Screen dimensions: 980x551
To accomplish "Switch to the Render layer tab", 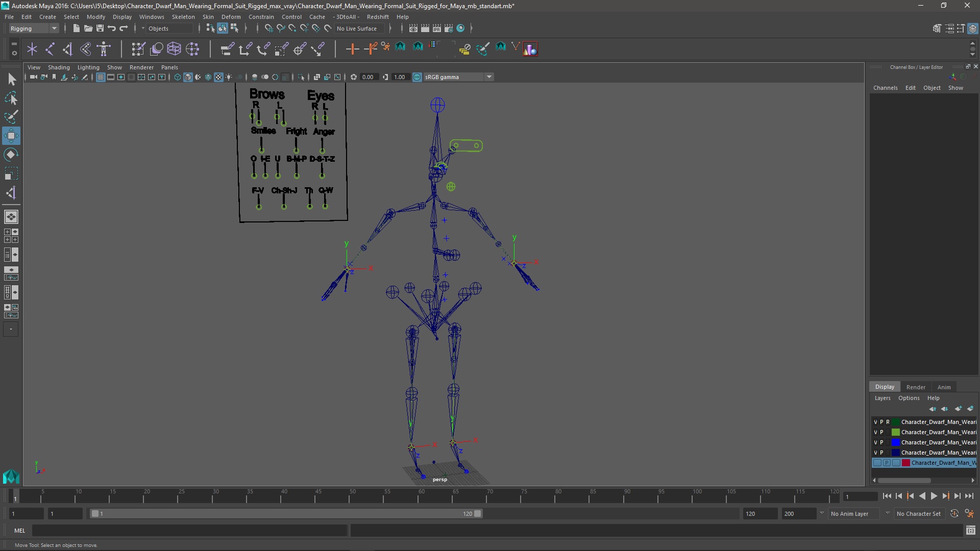I will pos(916,387).
